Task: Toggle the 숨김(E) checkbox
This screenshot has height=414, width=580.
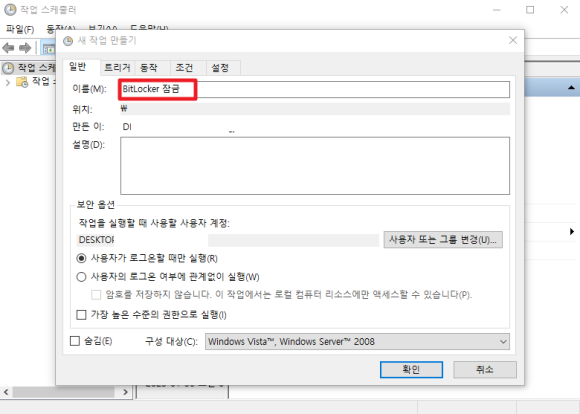Action: point(75,341)
